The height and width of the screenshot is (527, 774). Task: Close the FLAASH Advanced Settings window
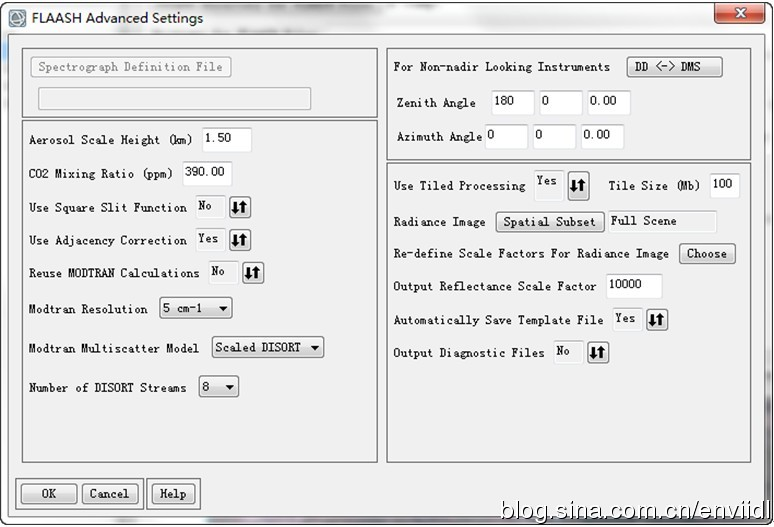[739, 13]
